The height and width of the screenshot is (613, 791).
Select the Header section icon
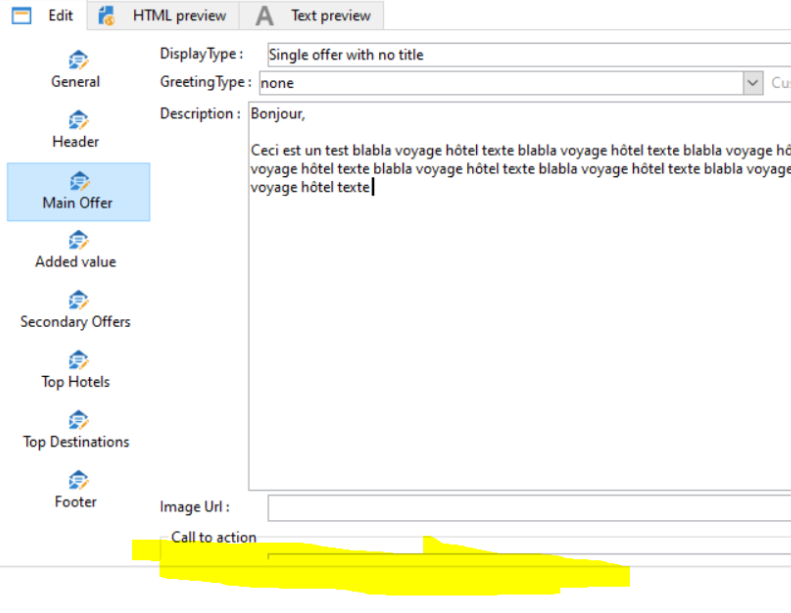click(78, 120)
